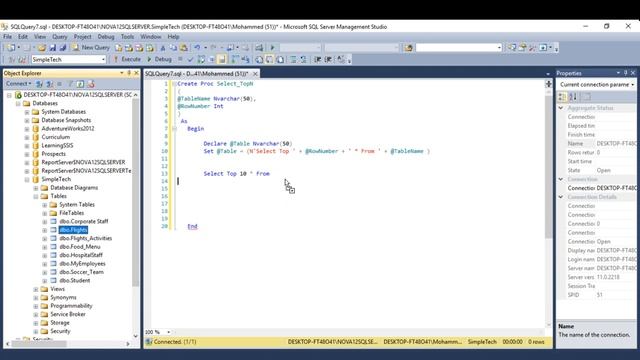Viewport: 640px width, 360px height.
Task: Click the Comment out selected lines icon
Action: (293, 60)
